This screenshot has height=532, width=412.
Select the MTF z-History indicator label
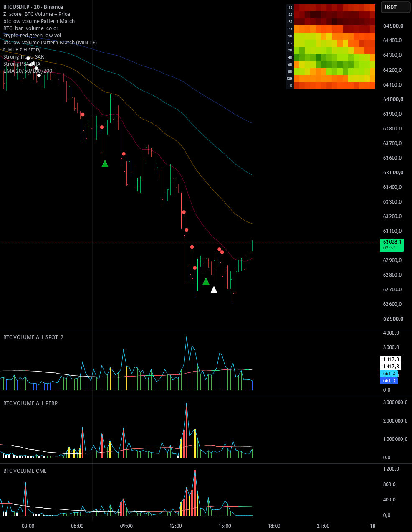tap(22, 49)
